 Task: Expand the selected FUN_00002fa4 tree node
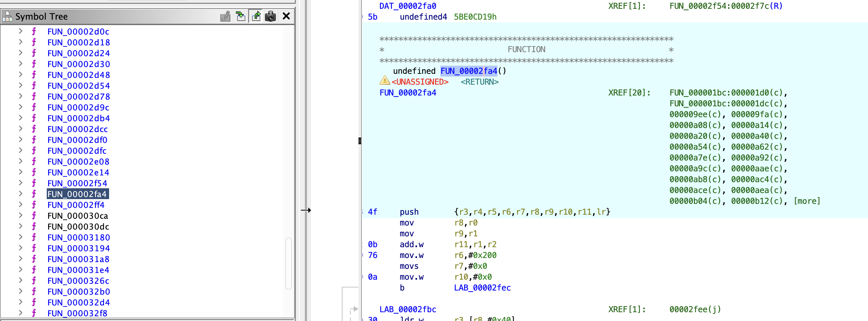click(x=21, y=194)
